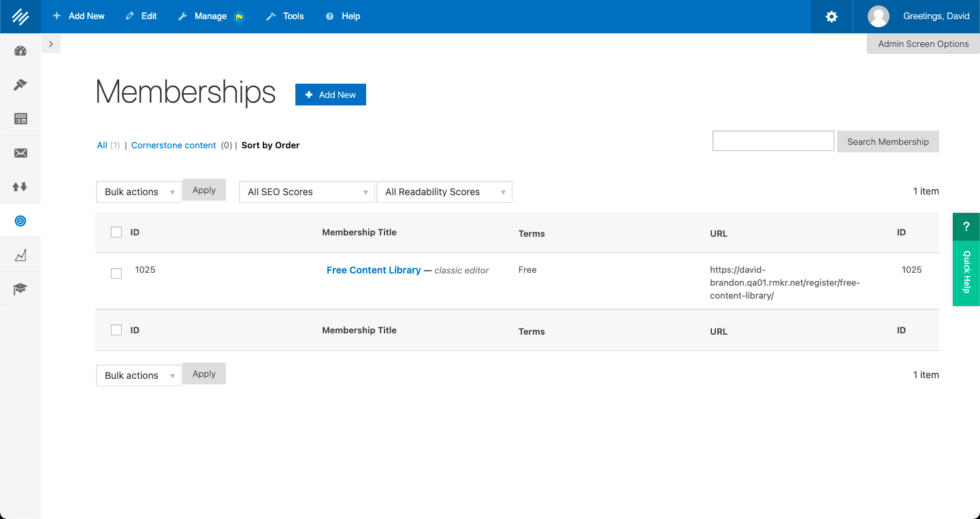
Task: Open the Dashboard speedometer icon in sidebar
Action: [20, 50]
